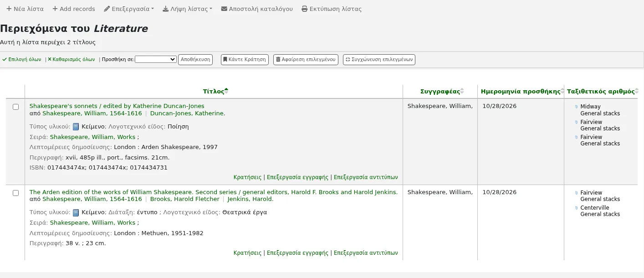Click the book icon in Shakespeare's sonnets row
Viewport: 644px width, 278px height.
coord(76,127)
